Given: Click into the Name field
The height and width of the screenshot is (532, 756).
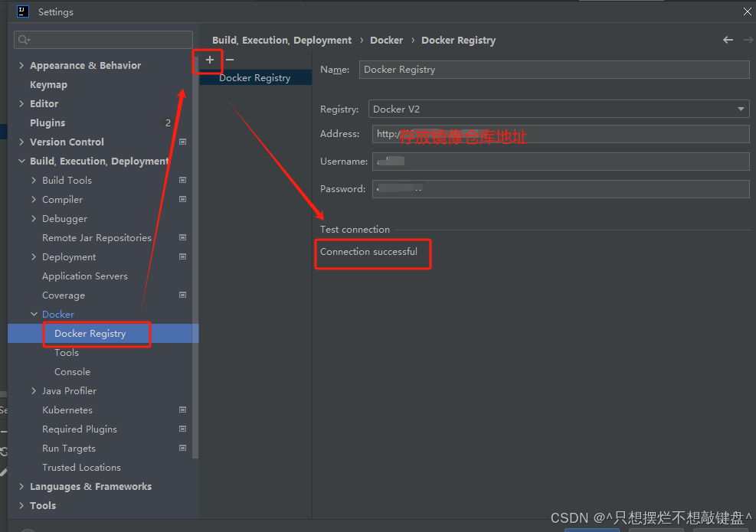Looking at the screenshot, I should coord(554,70).
